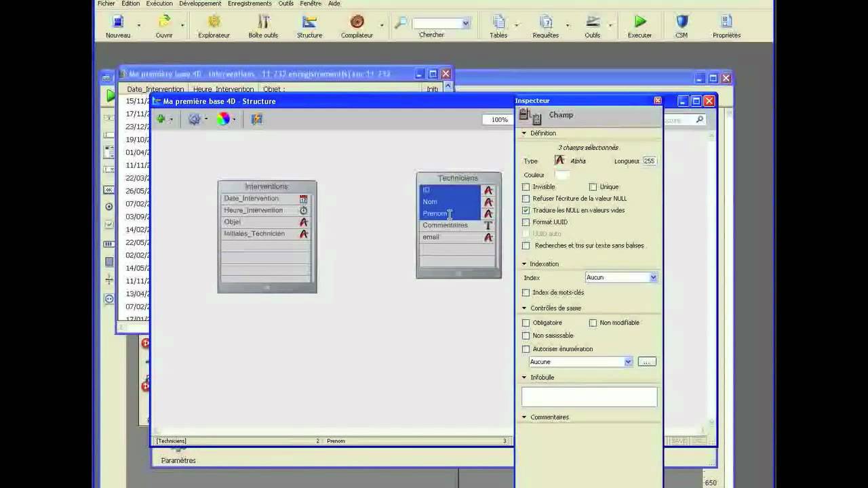868x488 pixels.
Task: Select the Commentaires field in Techniciens table
Action: pos(450,225)
